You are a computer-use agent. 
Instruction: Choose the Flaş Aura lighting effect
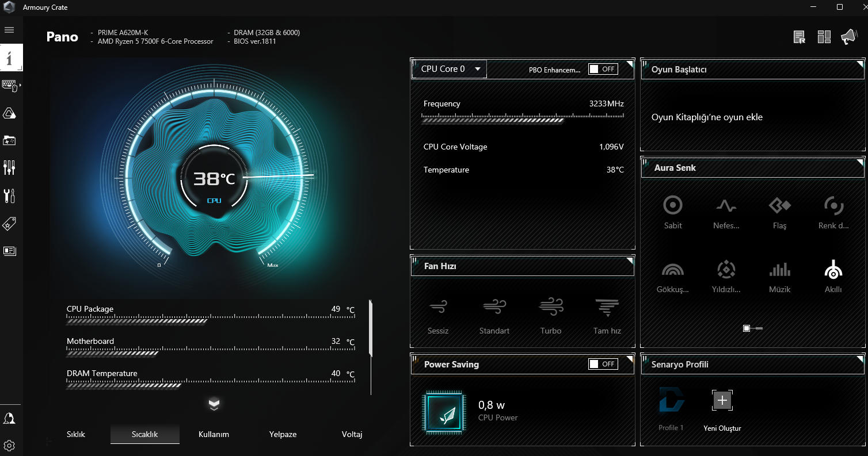pyautogui.click(x=780, y=212)
